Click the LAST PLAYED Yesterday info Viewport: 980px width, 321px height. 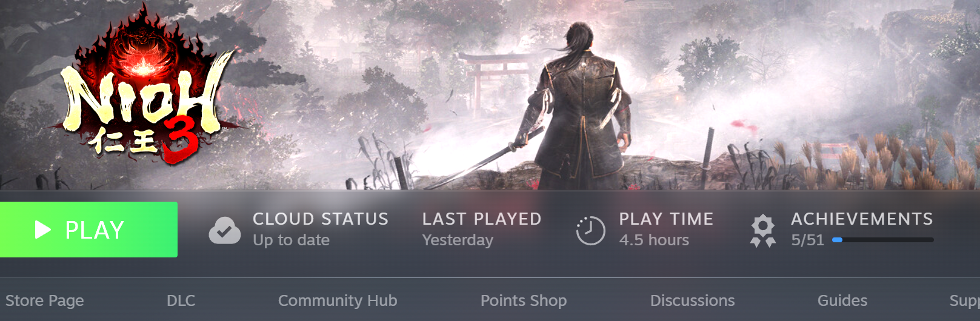click(482, 230)
